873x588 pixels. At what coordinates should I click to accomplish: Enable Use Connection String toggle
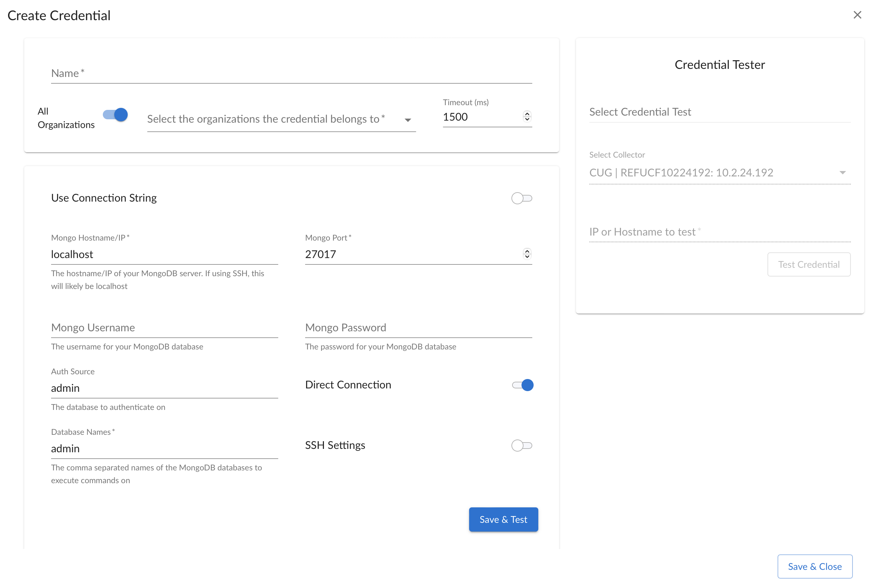pos(521,198)
